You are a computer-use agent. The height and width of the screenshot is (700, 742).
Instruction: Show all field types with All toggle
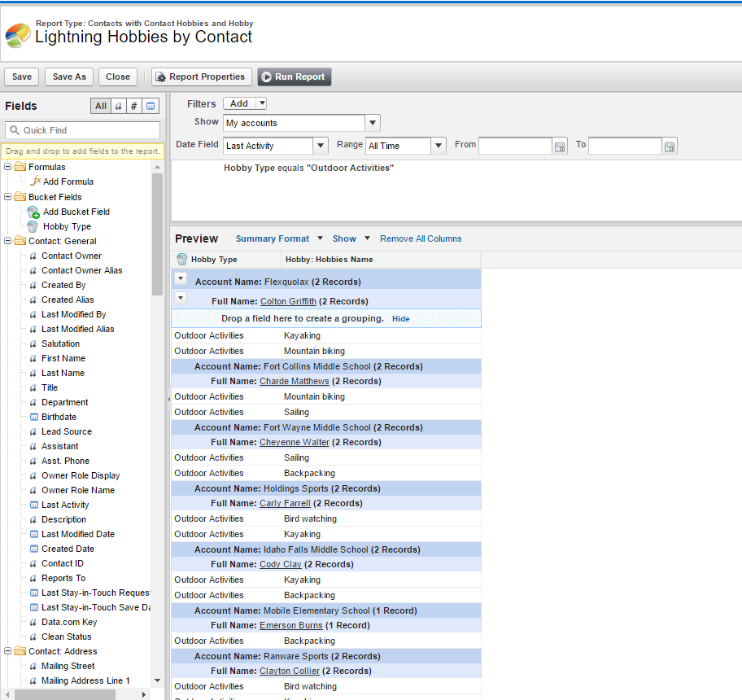pos(101,106)
